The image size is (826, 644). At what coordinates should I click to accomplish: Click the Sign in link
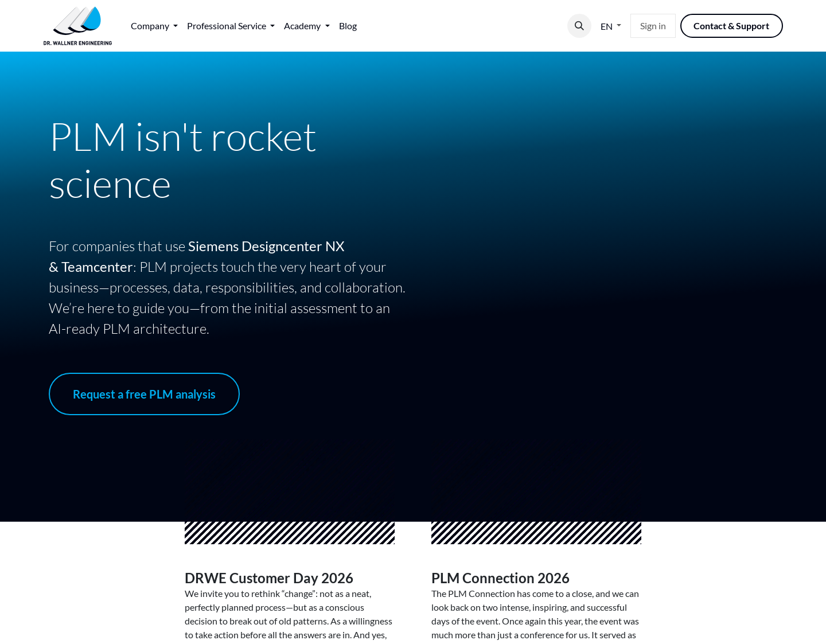coord(653,26)
